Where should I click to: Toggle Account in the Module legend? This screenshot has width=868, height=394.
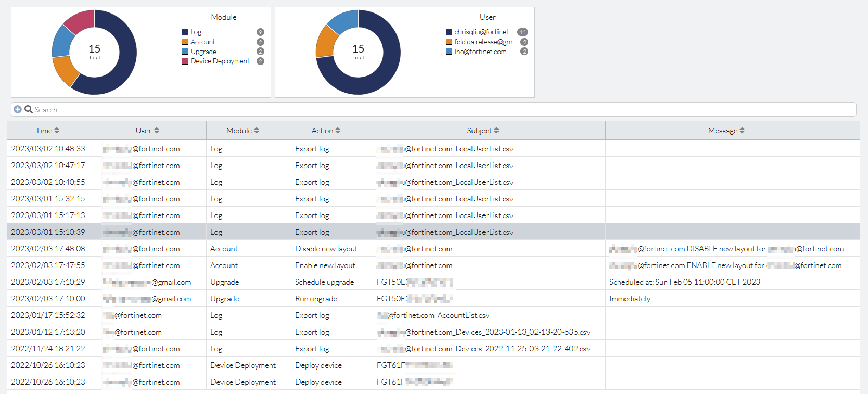[x=202, y=42]
